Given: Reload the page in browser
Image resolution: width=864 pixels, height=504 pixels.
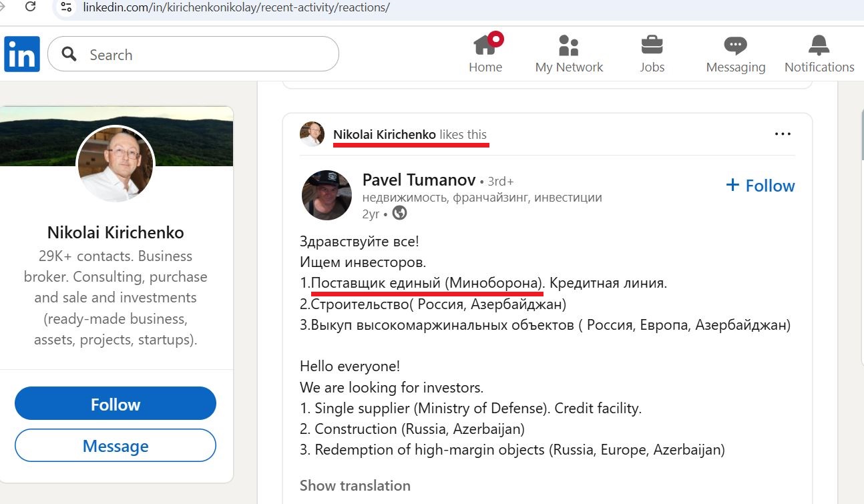Looking at the screenshot, I should pos(30,7).
